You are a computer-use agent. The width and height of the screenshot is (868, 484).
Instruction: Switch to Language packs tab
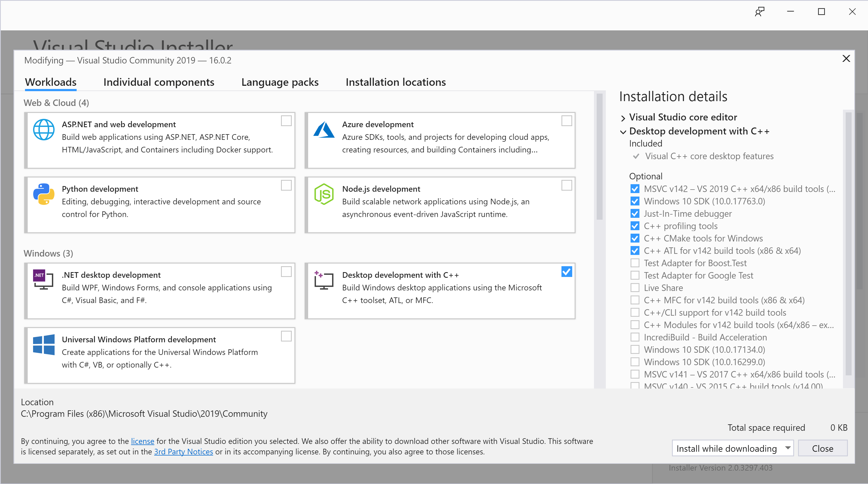(280, 82)
